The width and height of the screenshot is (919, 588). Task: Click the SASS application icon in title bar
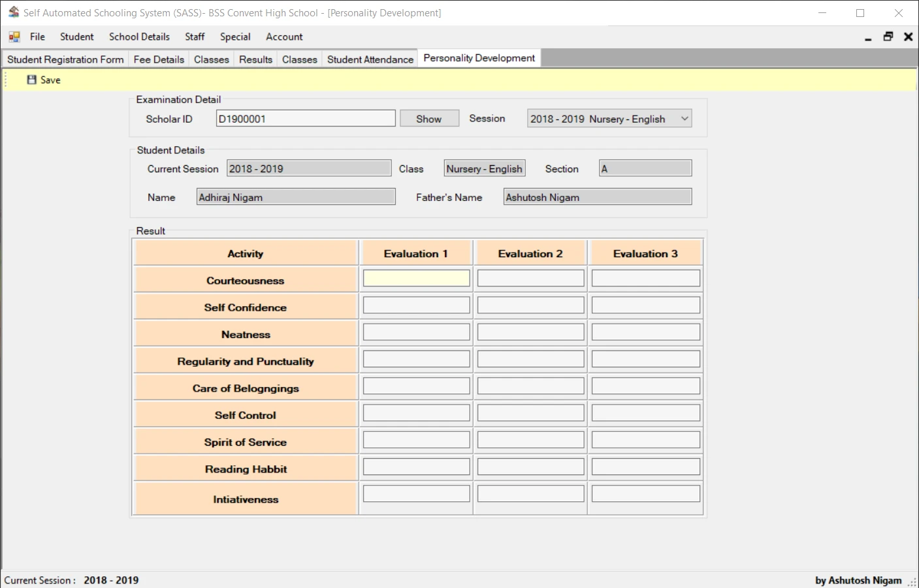(14, 12)
